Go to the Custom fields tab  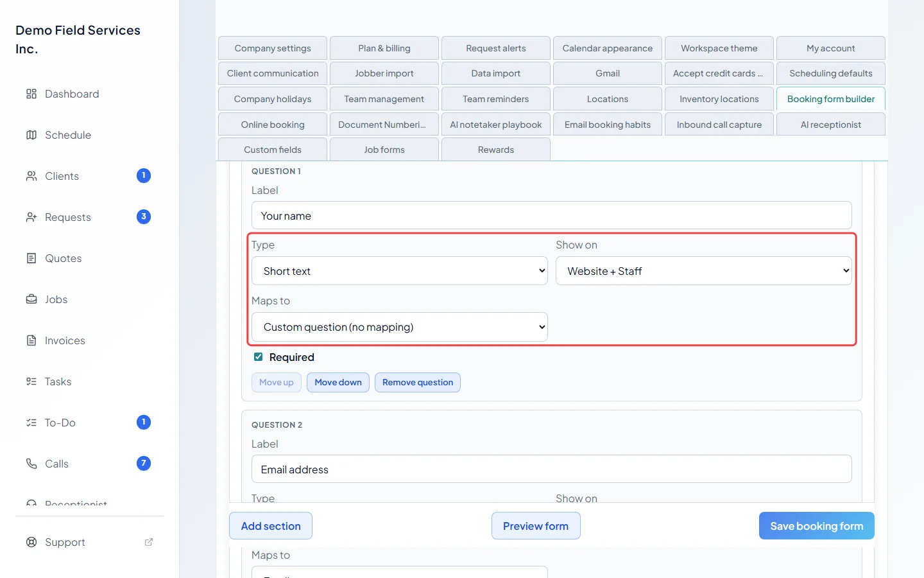tap(273, 150)
